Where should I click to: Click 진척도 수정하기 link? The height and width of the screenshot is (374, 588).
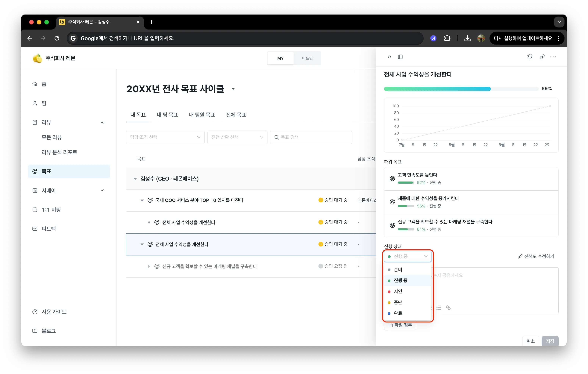tap(536, 256)
